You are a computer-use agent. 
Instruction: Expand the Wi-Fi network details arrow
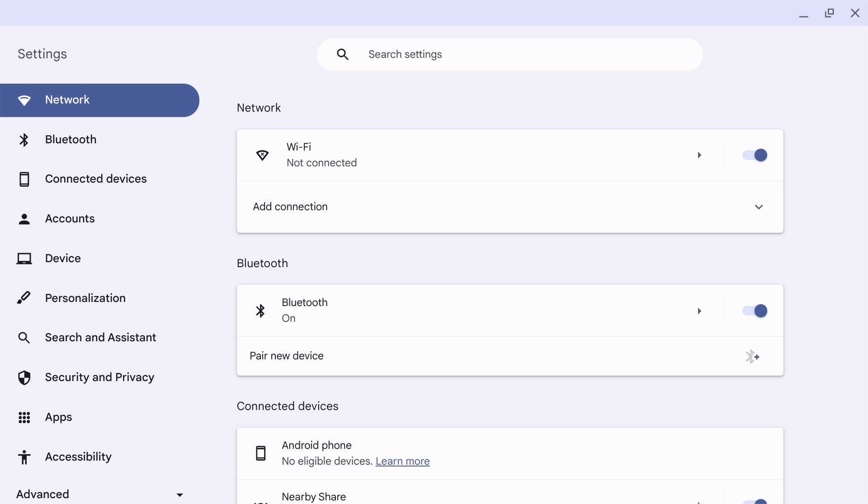[699, 155]
